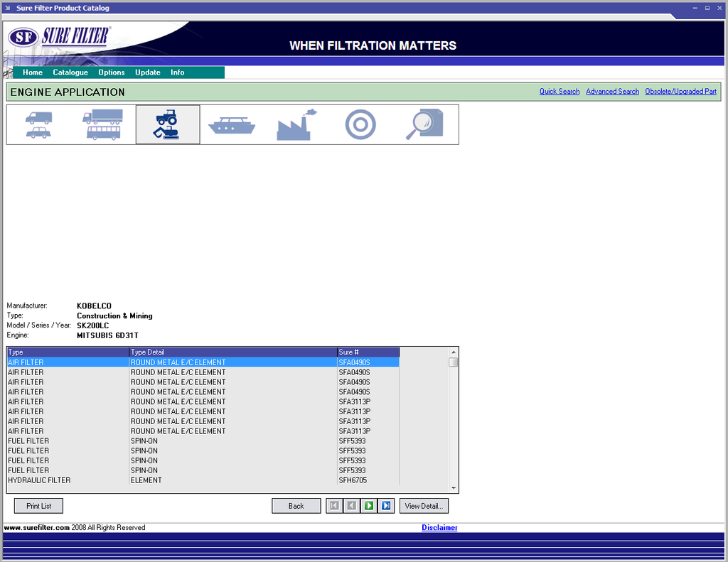Sort by the Type Detail column header
This screenshot has width=728, height=562.
[233, 352]
